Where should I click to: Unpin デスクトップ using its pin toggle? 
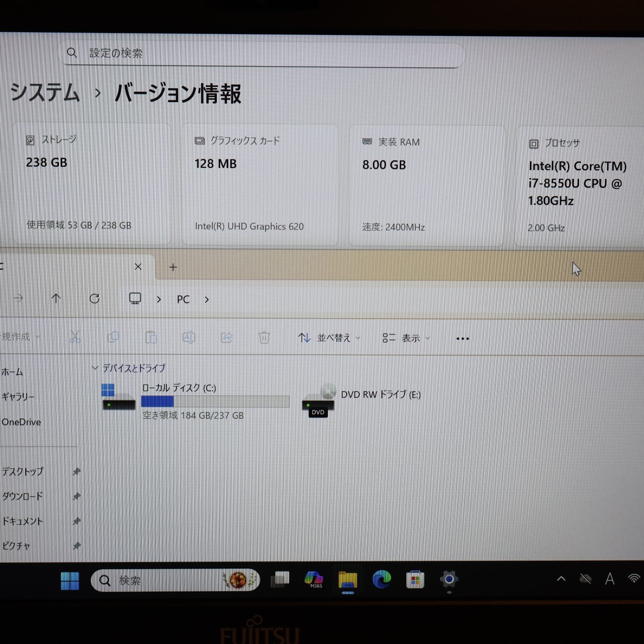point(76,472)
